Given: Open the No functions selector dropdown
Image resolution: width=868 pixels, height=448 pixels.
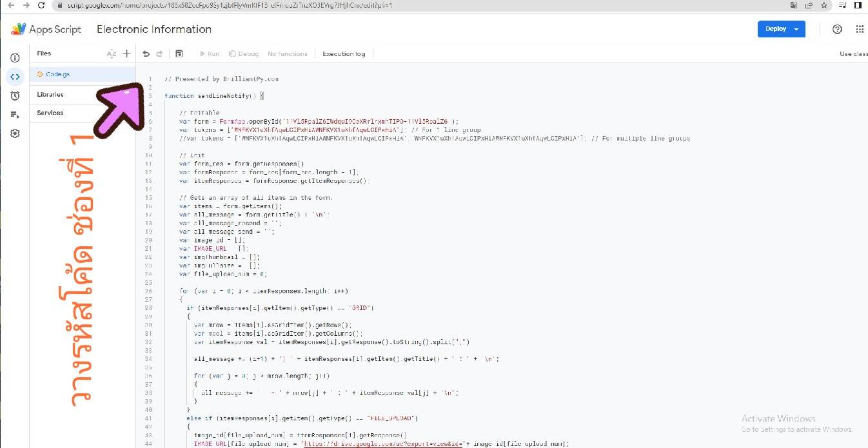Looking at the screenshot, I should (288, 54).
